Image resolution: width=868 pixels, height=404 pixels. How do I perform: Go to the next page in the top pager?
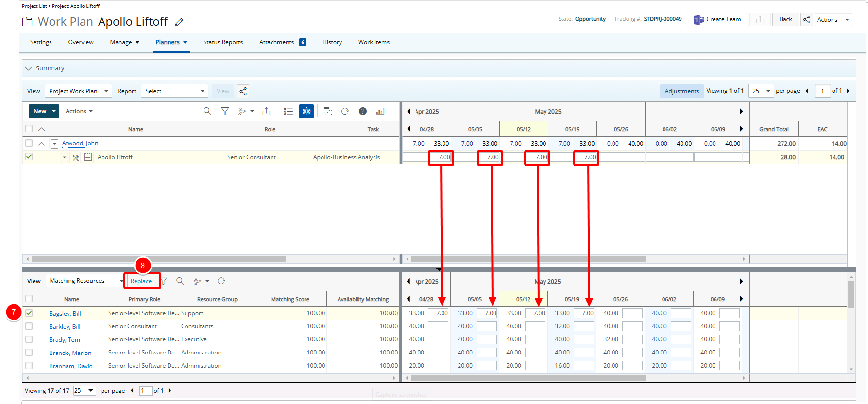click(x=848, y=91)
